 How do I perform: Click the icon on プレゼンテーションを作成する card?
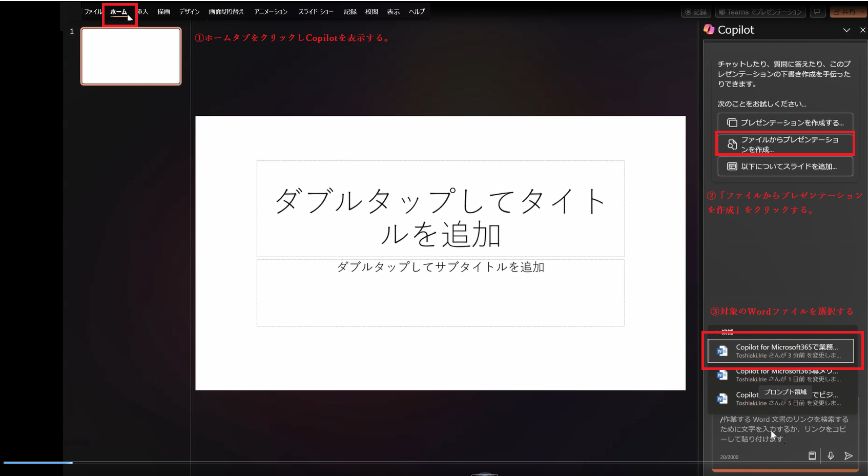tap(731, 122)
